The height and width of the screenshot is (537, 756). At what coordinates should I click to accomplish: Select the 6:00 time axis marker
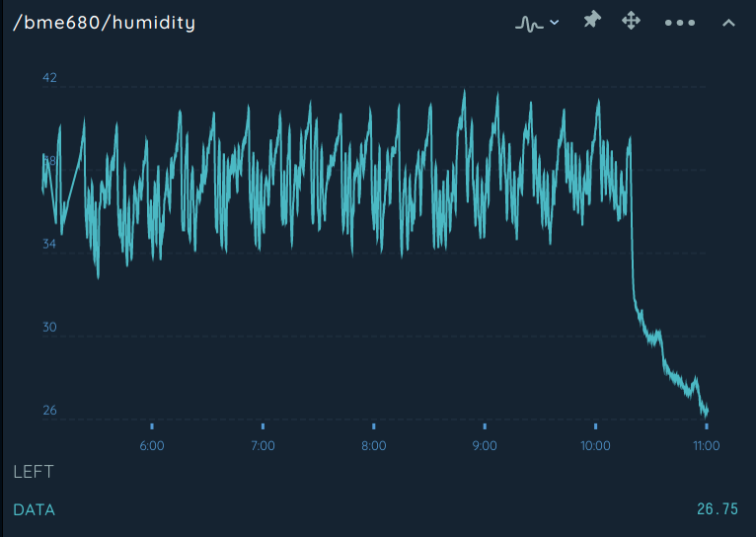152,445
